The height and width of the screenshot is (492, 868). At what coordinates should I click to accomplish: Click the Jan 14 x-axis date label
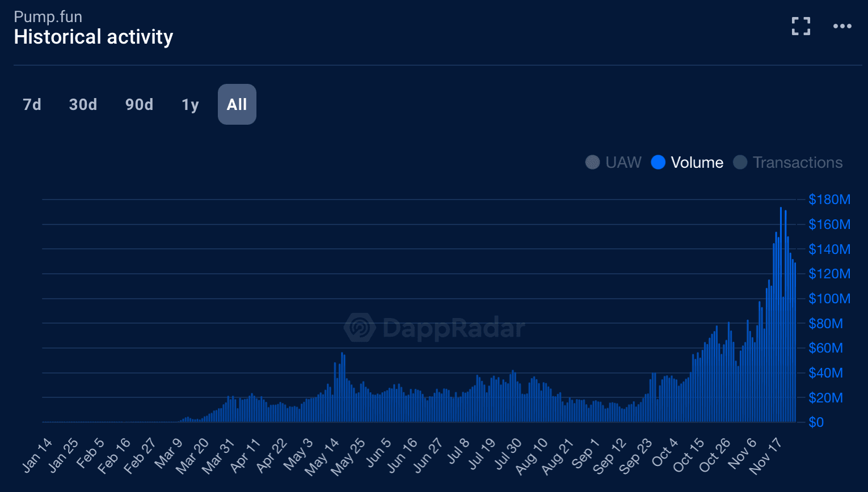coord(37,455)
